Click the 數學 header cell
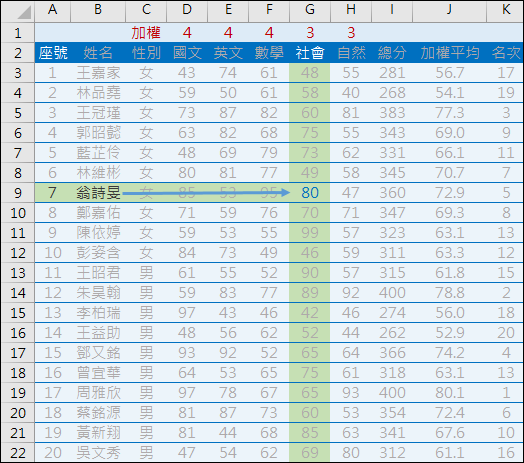 point(269,53)
